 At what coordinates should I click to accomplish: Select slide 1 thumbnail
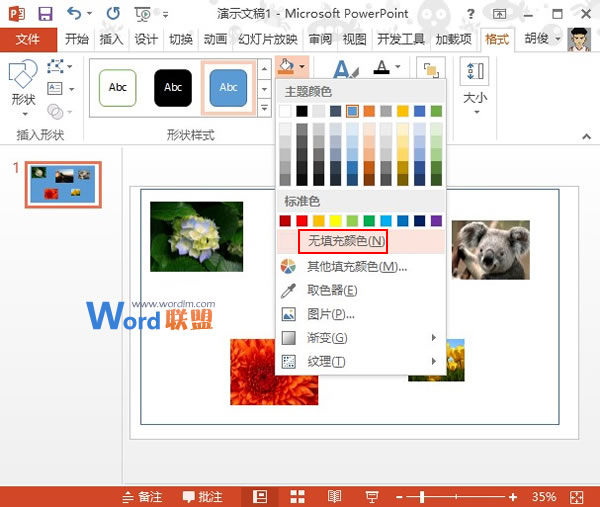pos(63,184)
